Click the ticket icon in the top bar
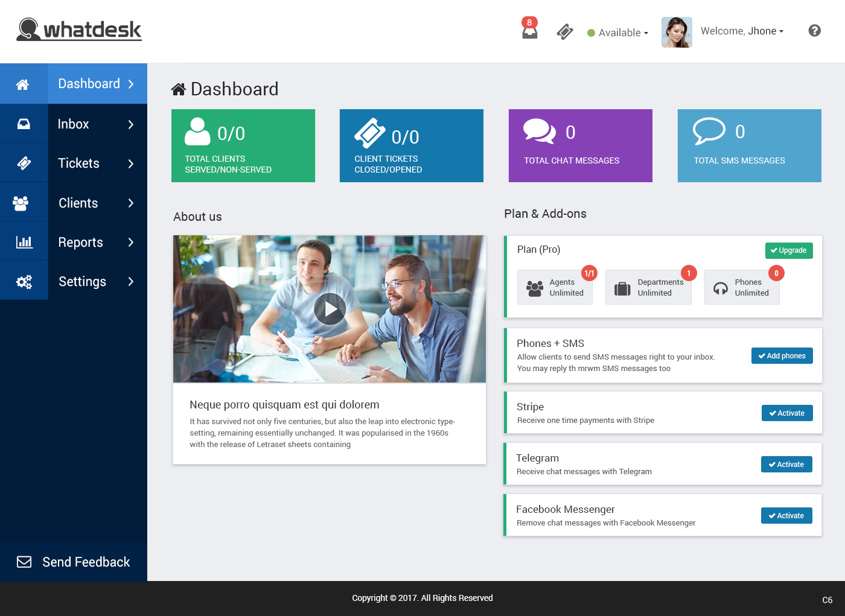The width and height of the screenshot is (845, 616). 564,31
